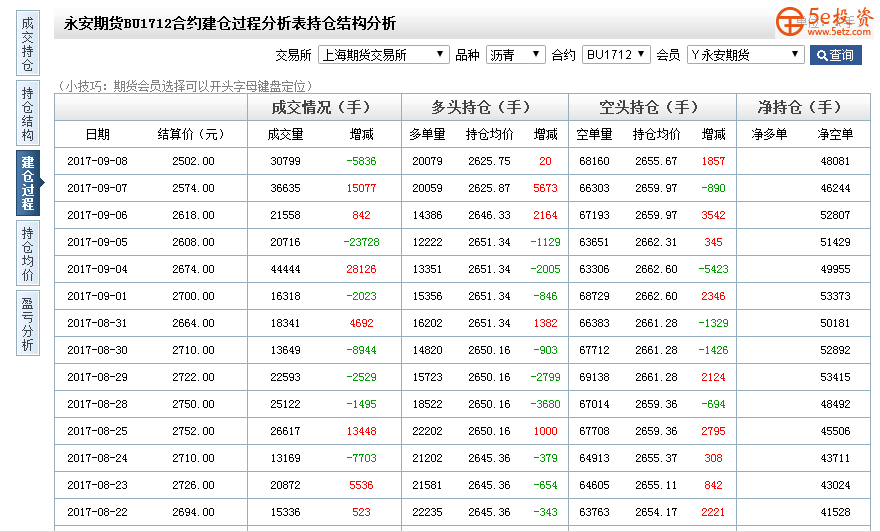Click volume value 30799
880x532 pixels.
click(285, 162)
